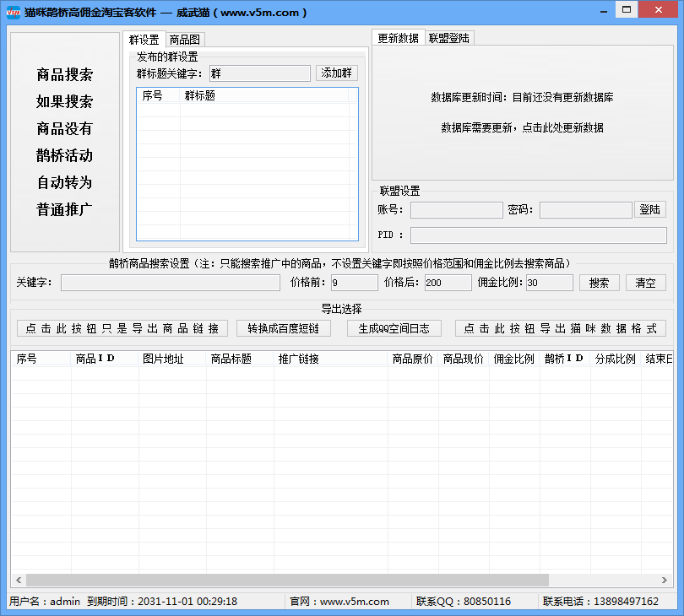This screenshot has width=684, height=616.
Task: Click the 账号 input field
Action: pos(456,210)
